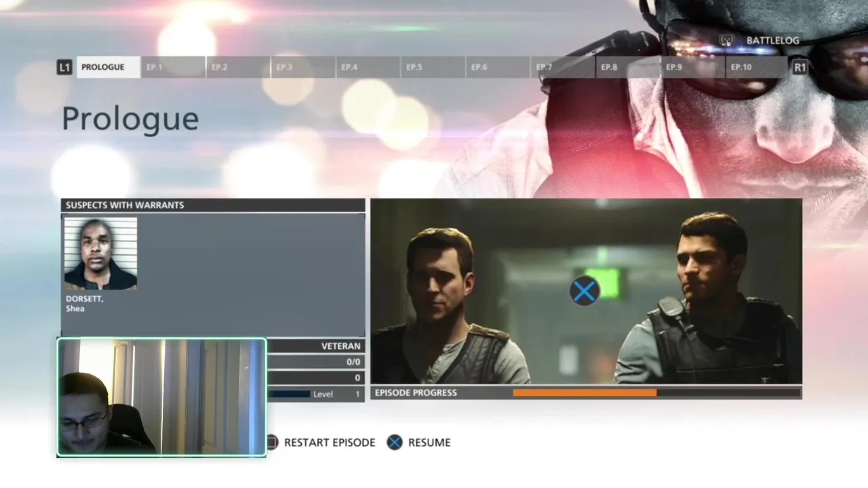Viewport: 868px width, 488px height.
Task: Switch to the EP.7 tab
Action: point(563,67)
